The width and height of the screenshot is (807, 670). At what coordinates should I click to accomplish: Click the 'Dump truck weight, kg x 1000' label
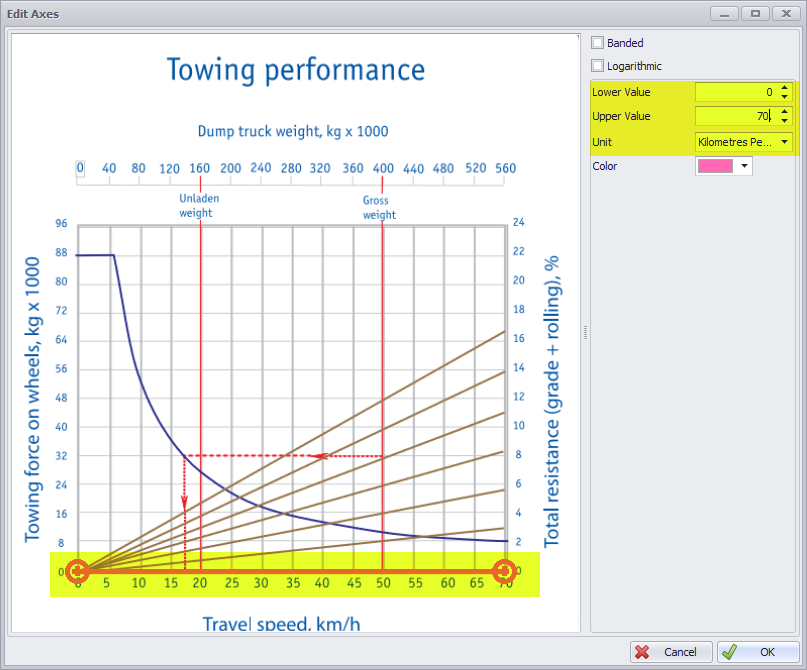coord(293,132)
